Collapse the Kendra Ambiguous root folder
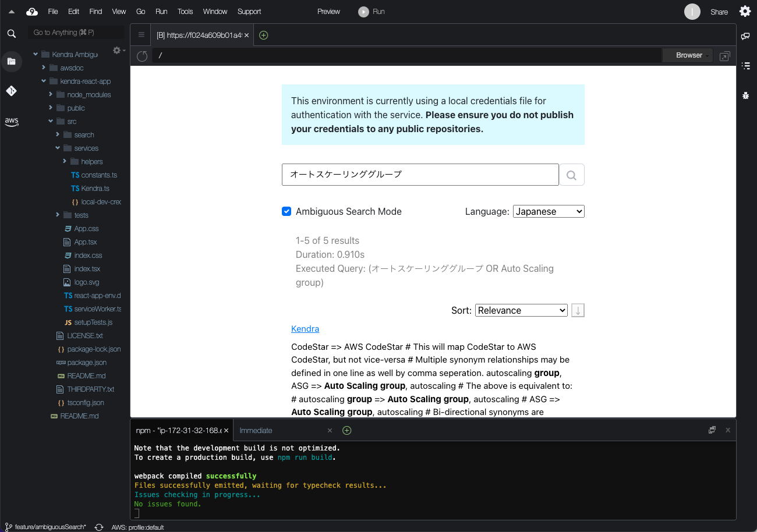Image resolution: width=757 pixels, height=532 pixels. click(36, 54)
